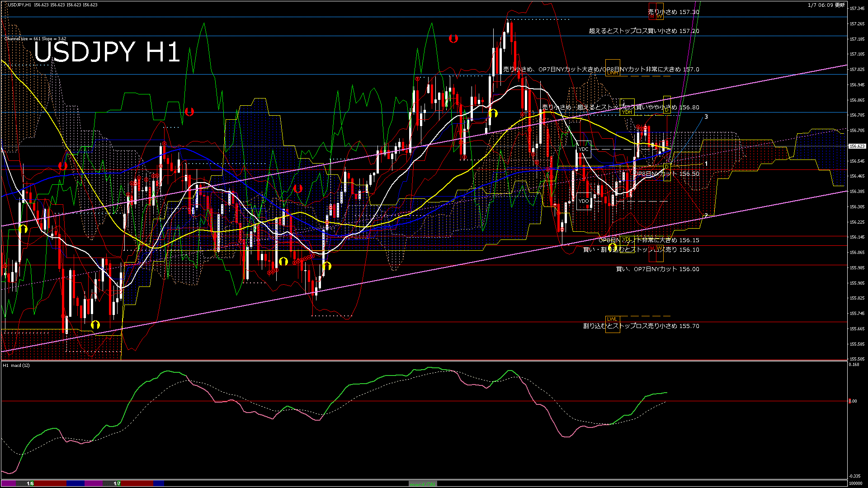This screenshot has height=488, width=868.
Task: Click the lowest yellow up-arrow buy signal
Action: click(x=95, y=324)
